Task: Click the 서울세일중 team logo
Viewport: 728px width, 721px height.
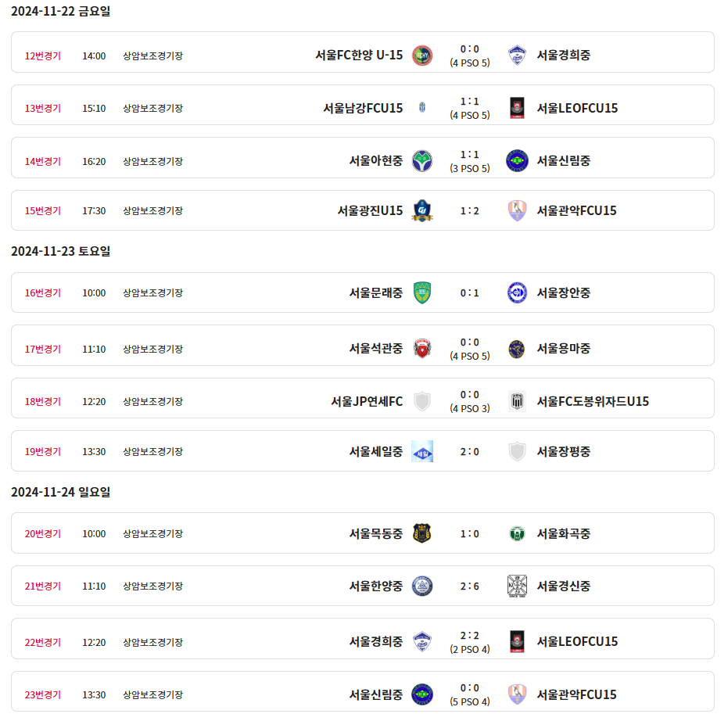Action: pos(422,451)
